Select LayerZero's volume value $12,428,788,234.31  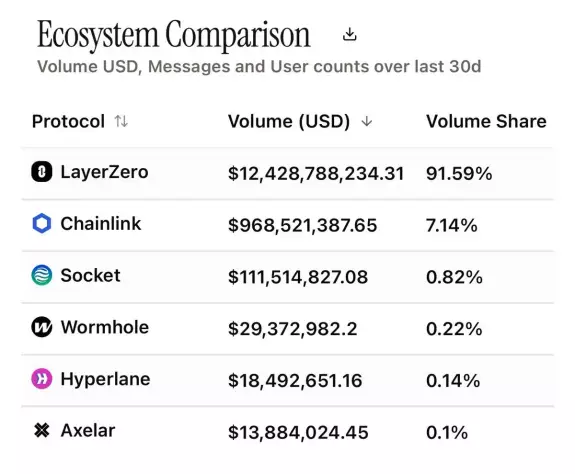(316, 173)
